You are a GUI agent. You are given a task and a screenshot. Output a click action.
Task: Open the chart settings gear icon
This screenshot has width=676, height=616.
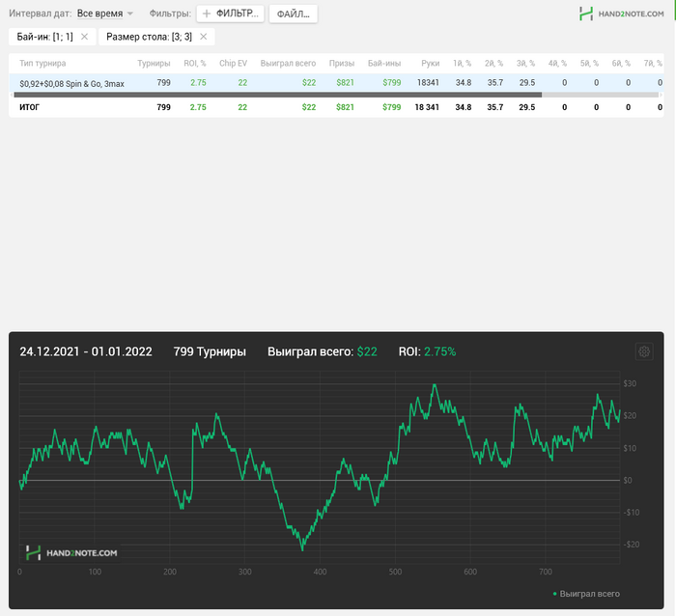point(644,351)
